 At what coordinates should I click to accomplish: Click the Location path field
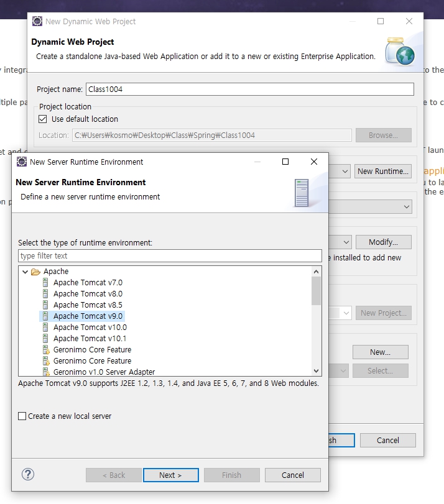point(211,135)
